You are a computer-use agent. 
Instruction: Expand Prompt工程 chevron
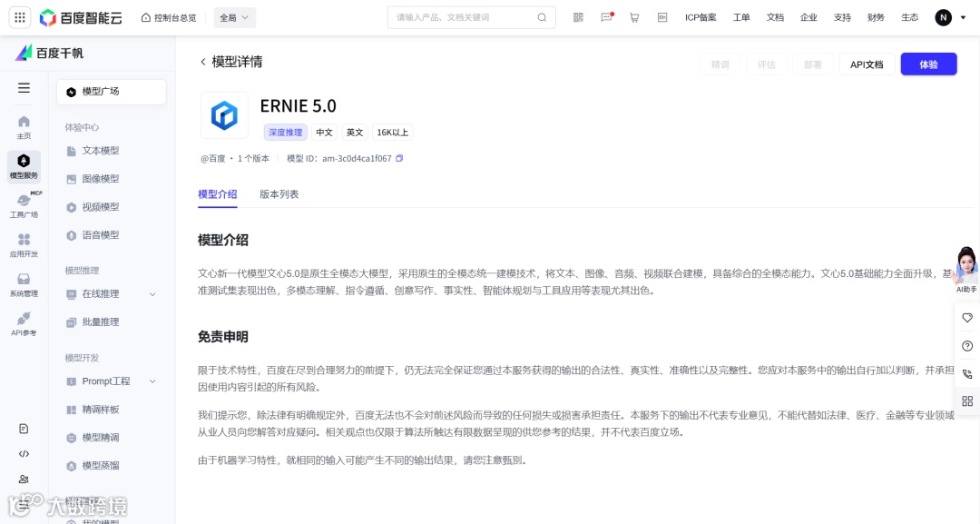(x=152, y=381)
